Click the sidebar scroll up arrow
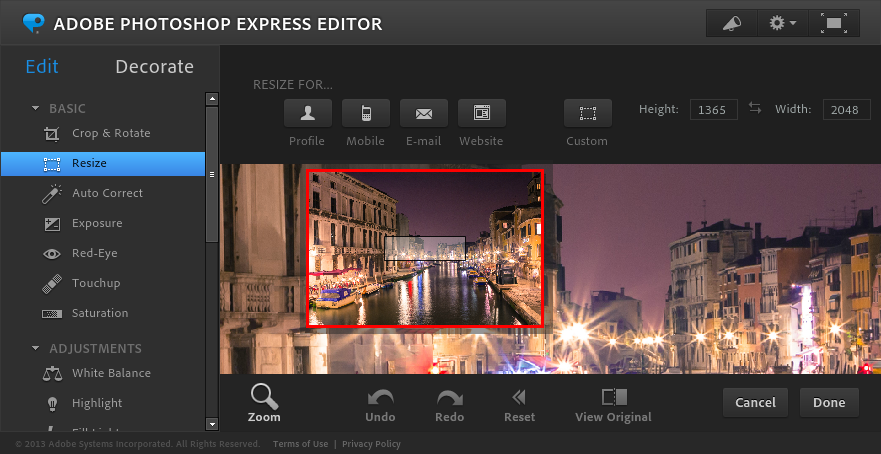Screen dimensions: 881x454 point(212,99)
